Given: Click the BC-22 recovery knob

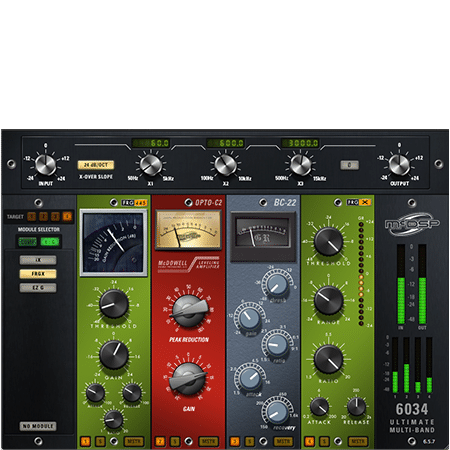Looking at the screenshot, I should (277, 412).
